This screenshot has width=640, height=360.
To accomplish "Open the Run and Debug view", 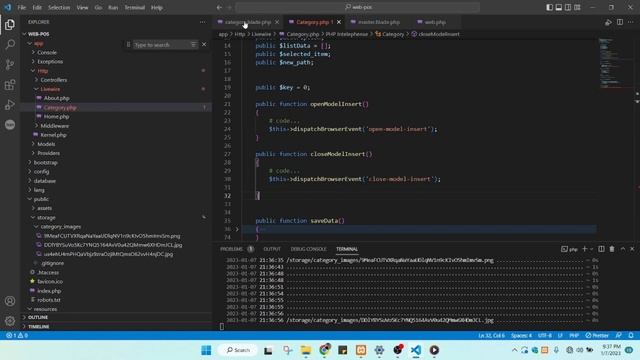I will point(10,105).
